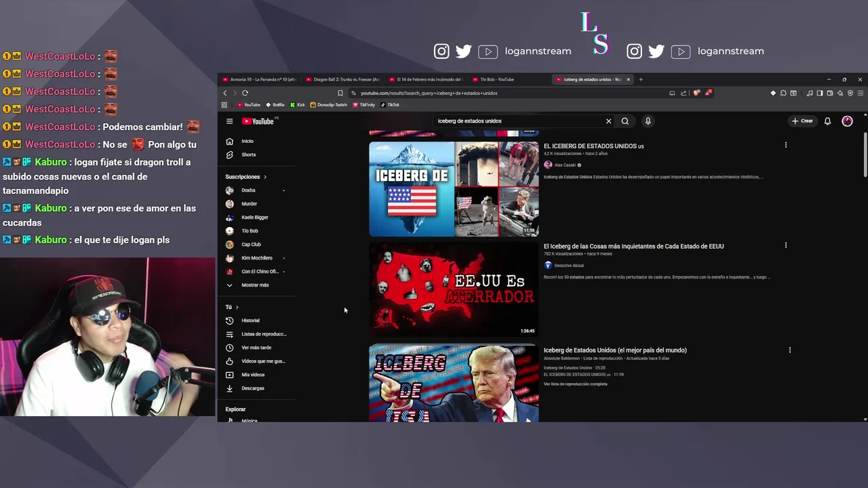Screen dimensions: 868x488
Task: Expand the 'Tú' section chevron
Action: click(x=237, y=307)
